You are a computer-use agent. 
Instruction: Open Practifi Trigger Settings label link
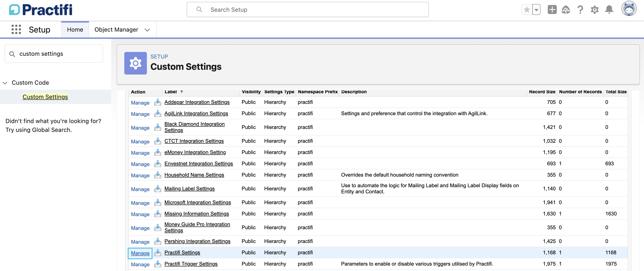pos(191,264)
